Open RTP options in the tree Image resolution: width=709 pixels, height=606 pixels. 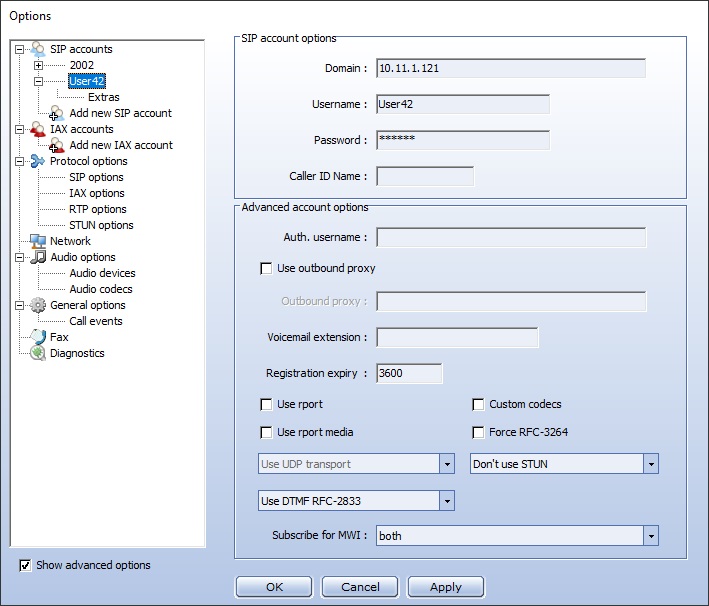98,209
